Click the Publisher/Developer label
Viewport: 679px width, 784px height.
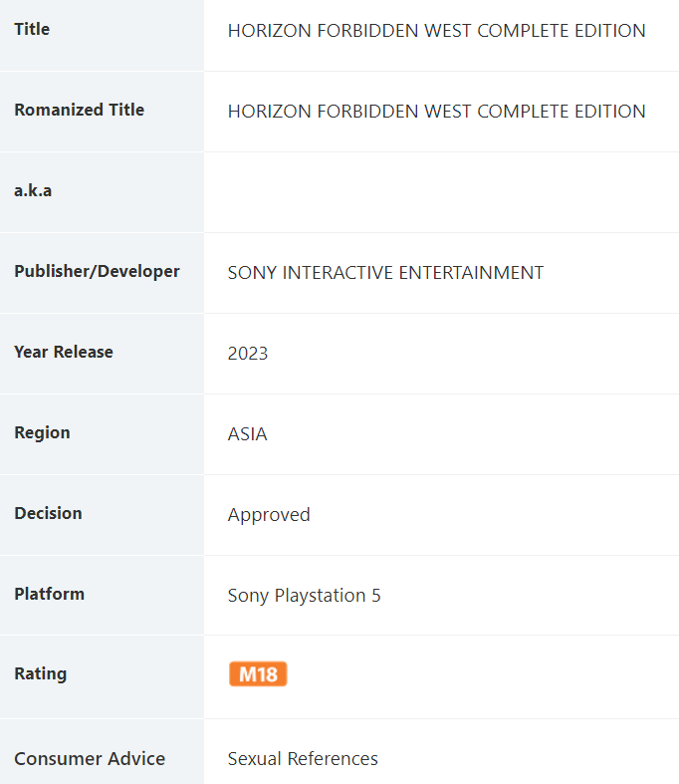point(97,271)
